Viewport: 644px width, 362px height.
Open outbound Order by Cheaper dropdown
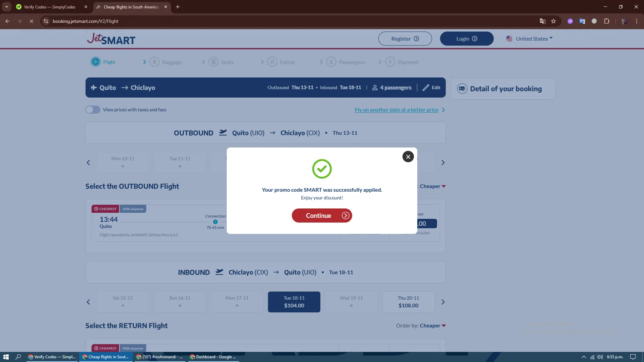click(x=433, y=186)
